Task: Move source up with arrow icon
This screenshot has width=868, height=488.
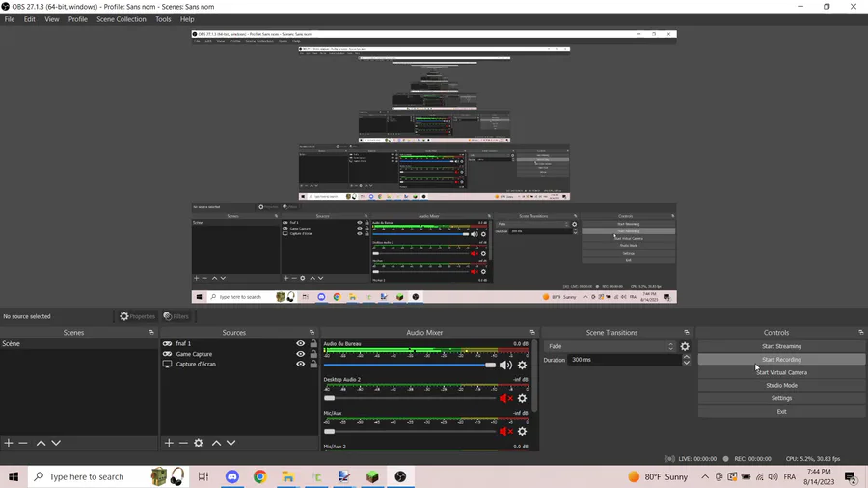Action: click(216, 443)
